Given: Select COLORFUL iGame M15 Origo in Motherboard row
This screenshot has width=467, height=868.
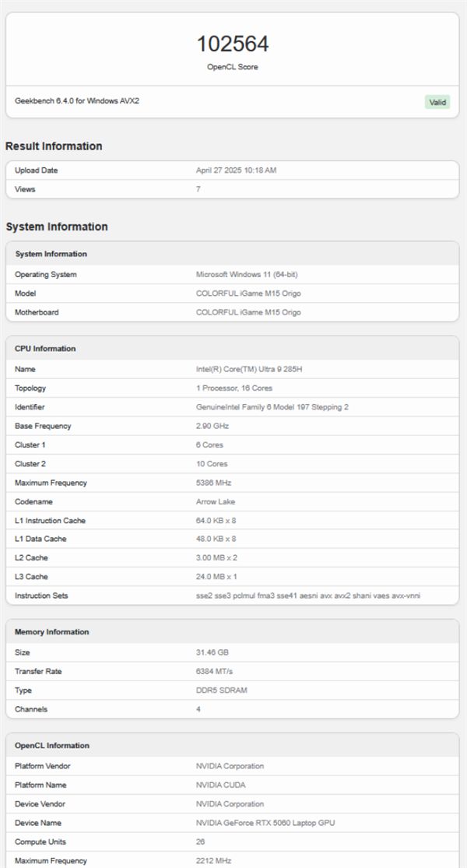Looking at the screenshot, I should (x=248, y=312).
